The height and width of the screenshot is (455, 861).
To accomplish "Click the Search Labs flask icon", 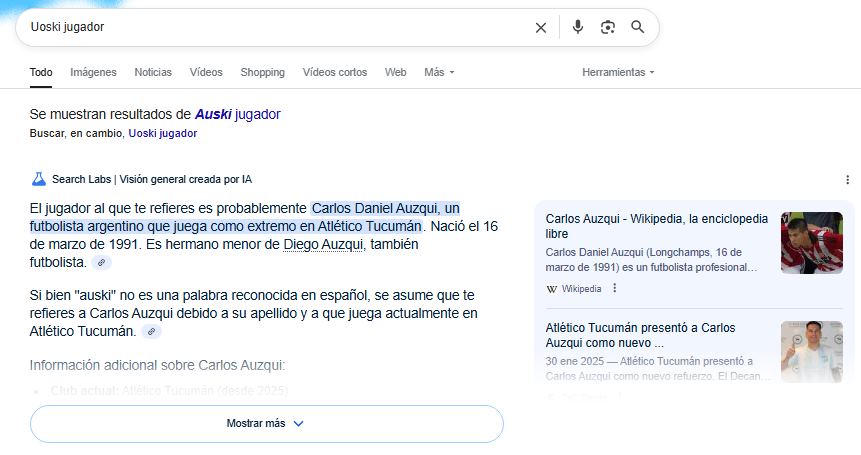I will pyautogui.click(x=38, y=179).
